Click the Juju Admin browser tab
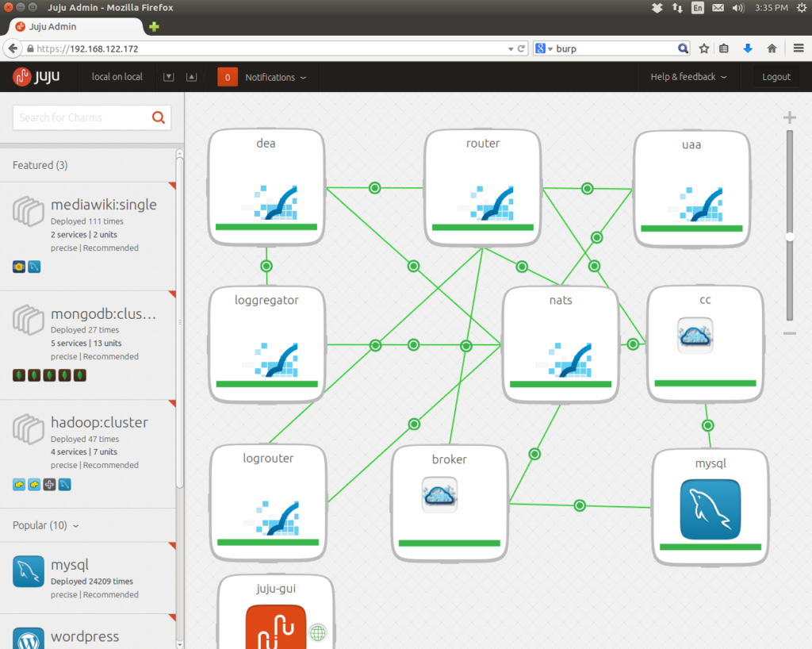This screenshot has width=812, height=649. [75, 26]
